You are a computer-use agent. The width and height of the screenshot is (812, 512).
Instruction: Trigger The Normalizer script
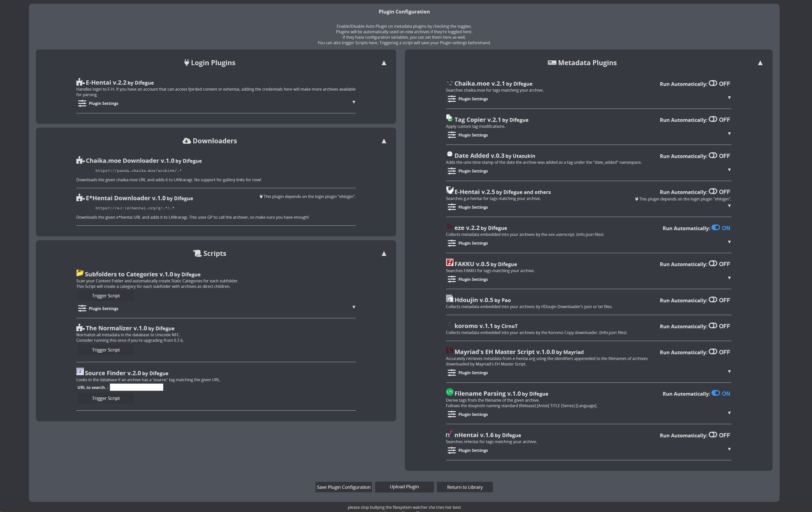click(106, 350)
